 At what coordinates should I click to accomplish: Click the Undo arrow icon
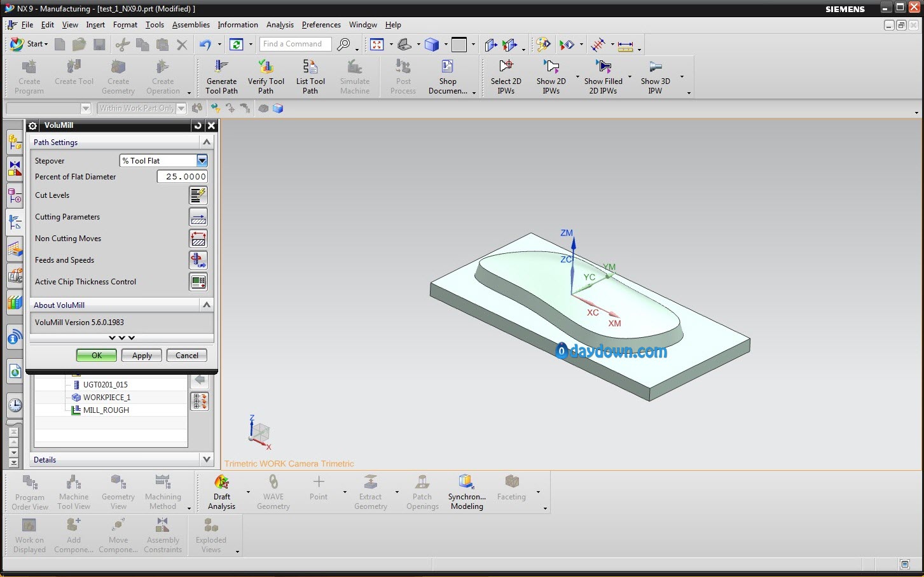205,45
